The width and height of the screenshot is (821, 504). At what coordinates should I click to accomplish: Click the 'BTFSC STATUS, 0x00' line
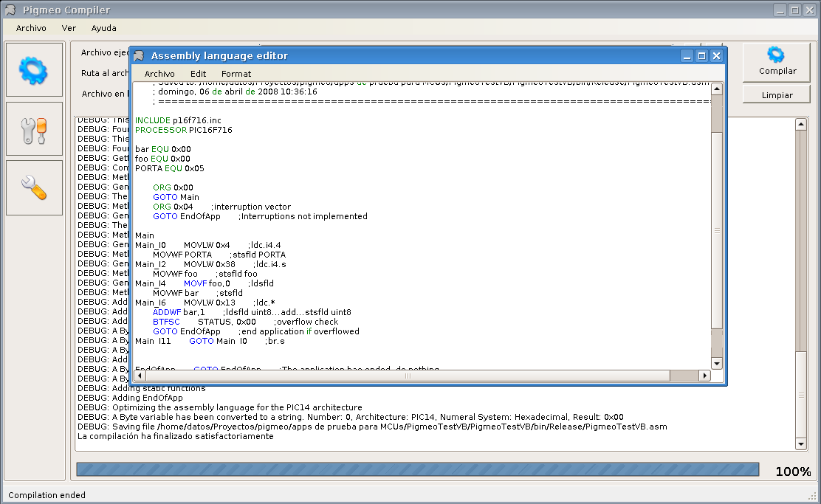coord(246,322)
